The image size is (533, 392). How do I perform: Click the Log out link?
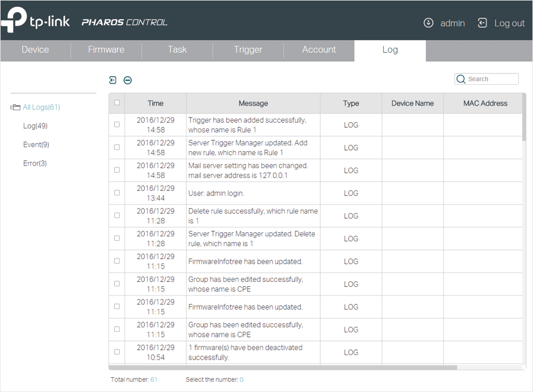[509, 23]
